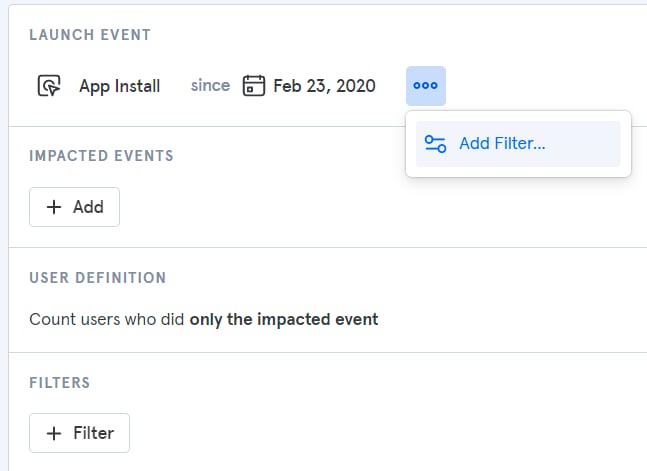
Task: Open the Feb 23, 2020 date picker
Action: coord(309,86)
